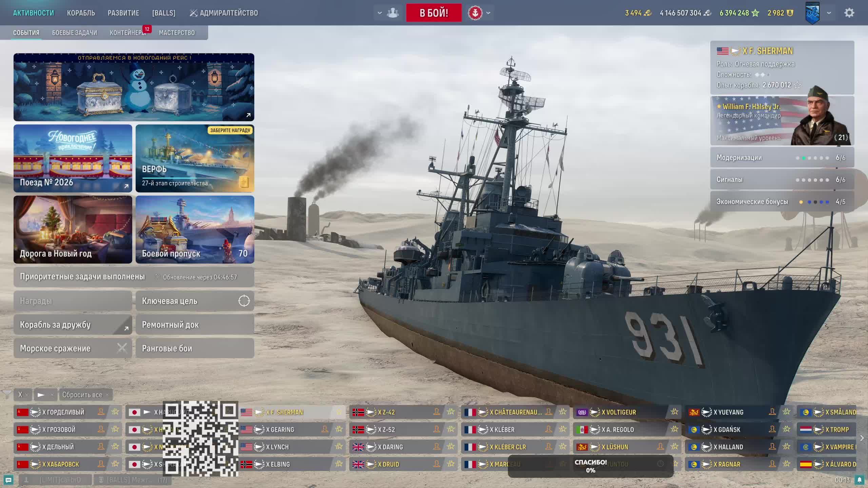Expand the account profile dropdown arrow
The height and width of the screenshot is (488, 868).
pyautogui.click(x=829, y=13)
